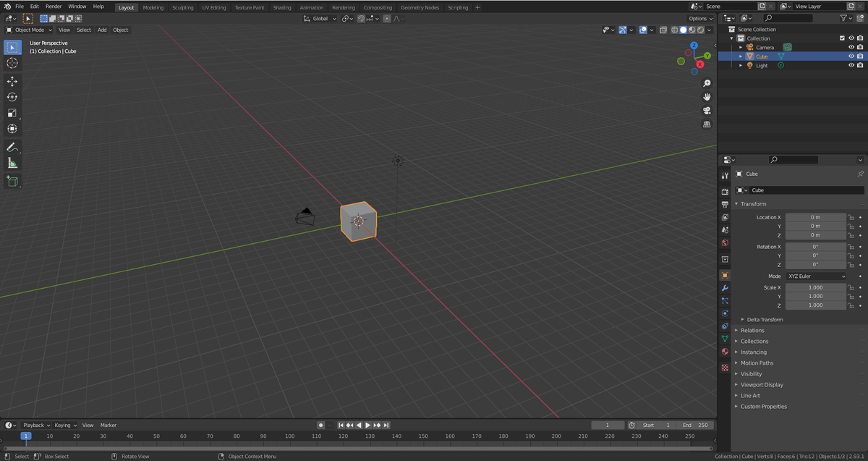Toggle X-Ray mode in viewport header

pos(663,30)
